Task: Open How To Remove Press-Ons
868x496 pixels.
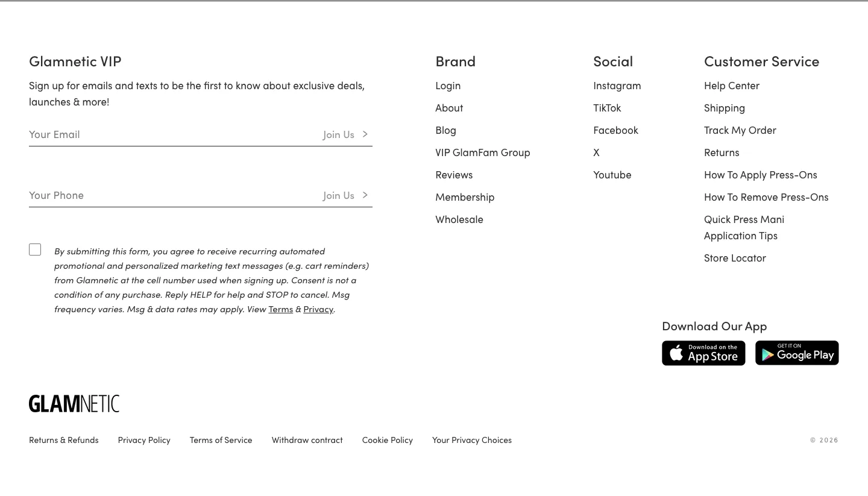Action: 766,197
